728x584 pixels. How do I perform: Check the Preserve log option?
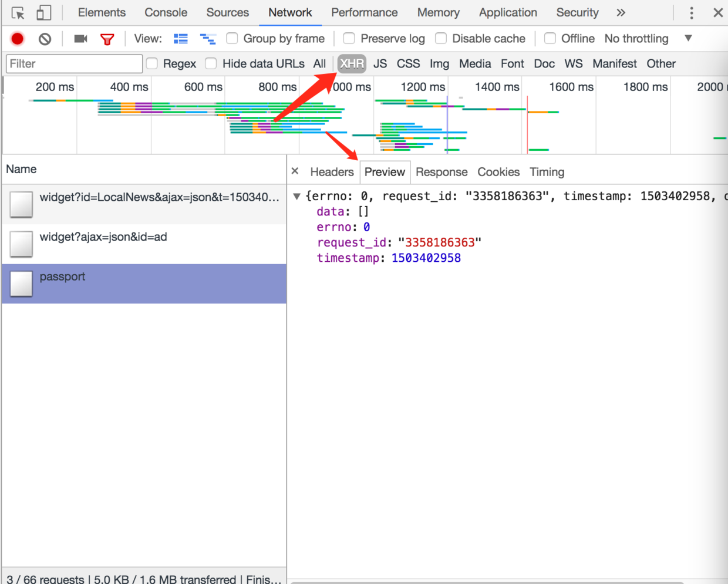coord(349,38)
